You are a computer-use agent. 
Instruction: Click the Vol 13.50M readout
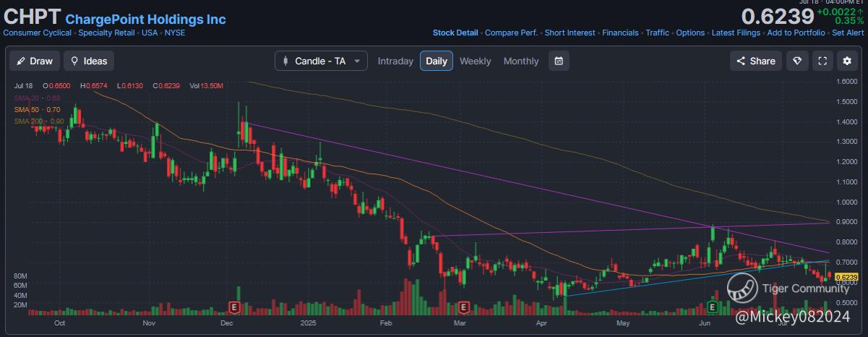(x=207, y=85)
